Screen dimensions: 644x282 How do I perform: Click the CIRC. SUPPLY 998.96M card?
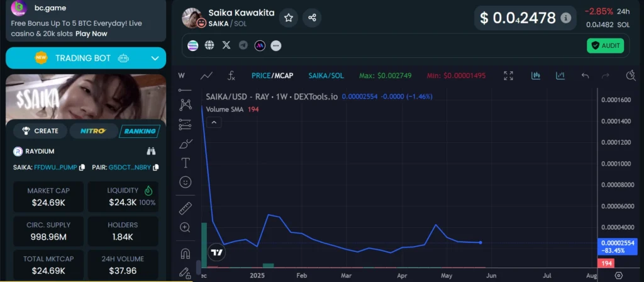click(x=48, y=232)
